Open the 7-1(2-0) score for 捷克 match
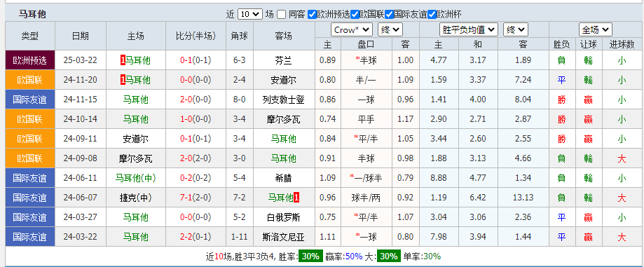Screen dimensions: 644x267 point(196,198)
